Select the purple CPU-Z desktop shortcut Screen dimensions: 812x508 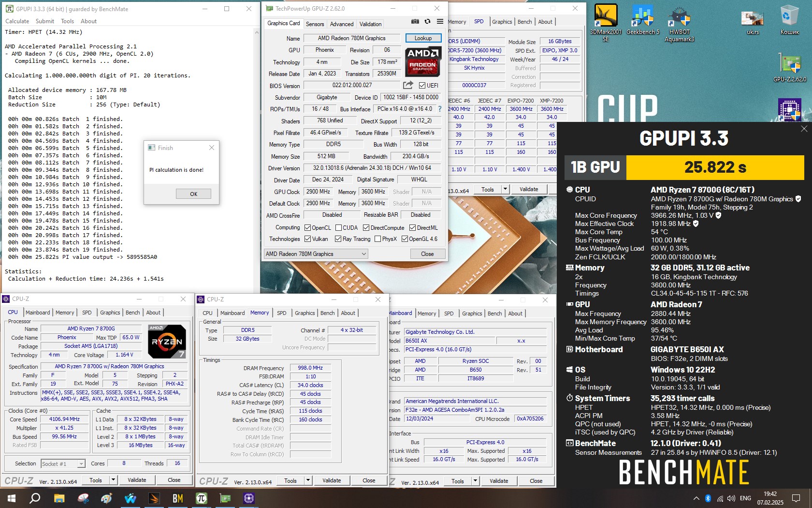pyautogui.click(x=790, y=109)
